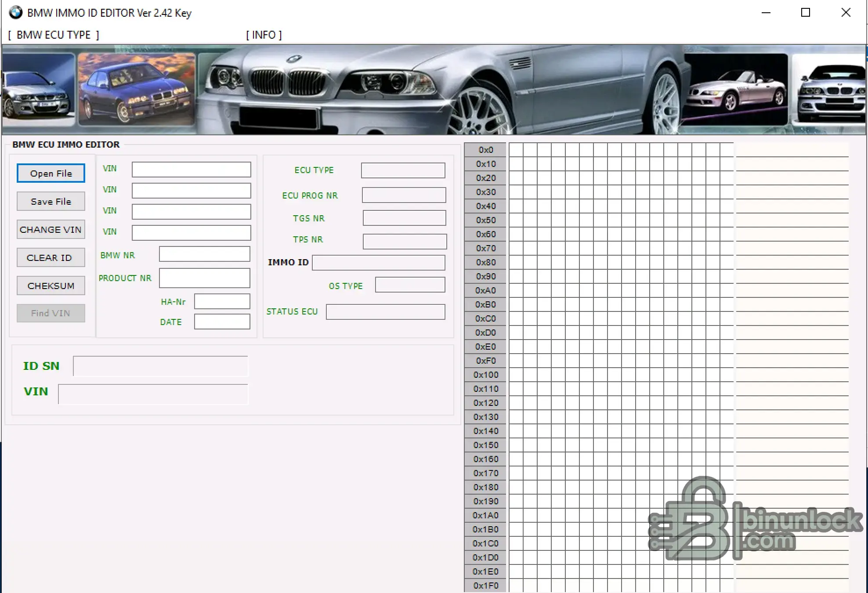Select the 0x1B0 hex row header

pos(485,529)
